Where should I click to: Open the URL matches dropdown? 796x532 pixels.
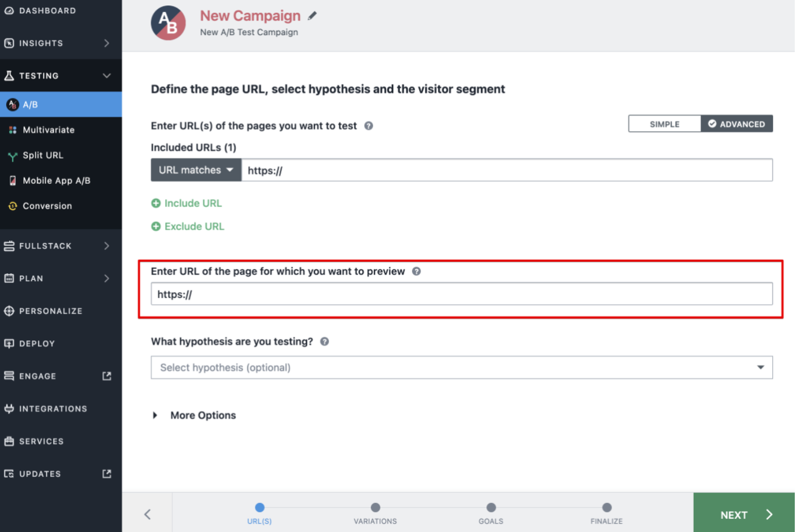(196, 170)
